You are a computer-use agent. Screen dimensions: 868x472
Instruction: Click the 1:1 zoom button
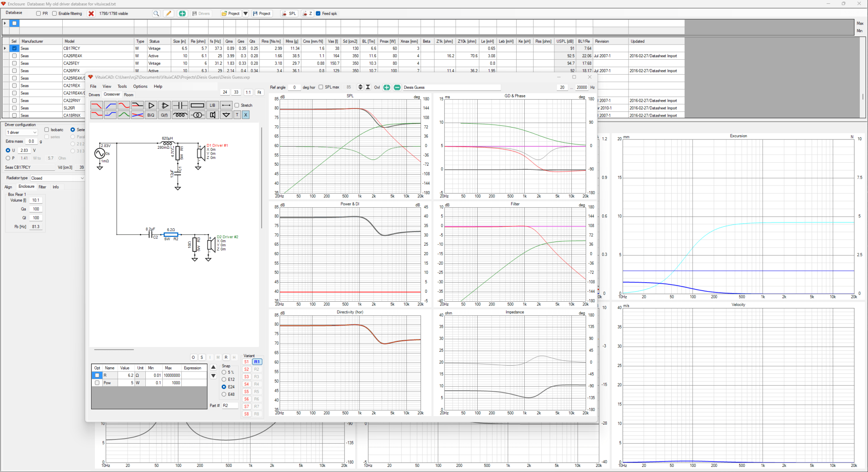coord(248,92)
